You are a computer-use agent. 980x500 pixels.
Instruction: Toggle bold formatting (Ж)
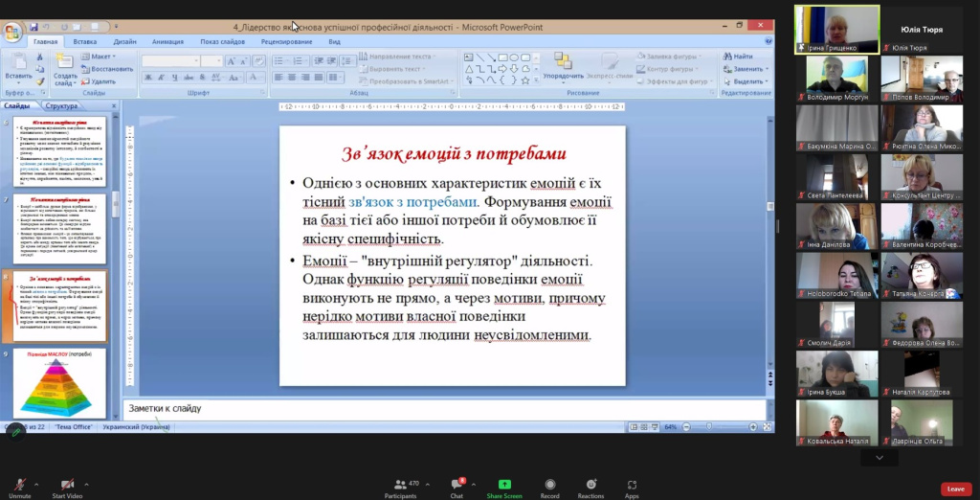click(148, 78)
